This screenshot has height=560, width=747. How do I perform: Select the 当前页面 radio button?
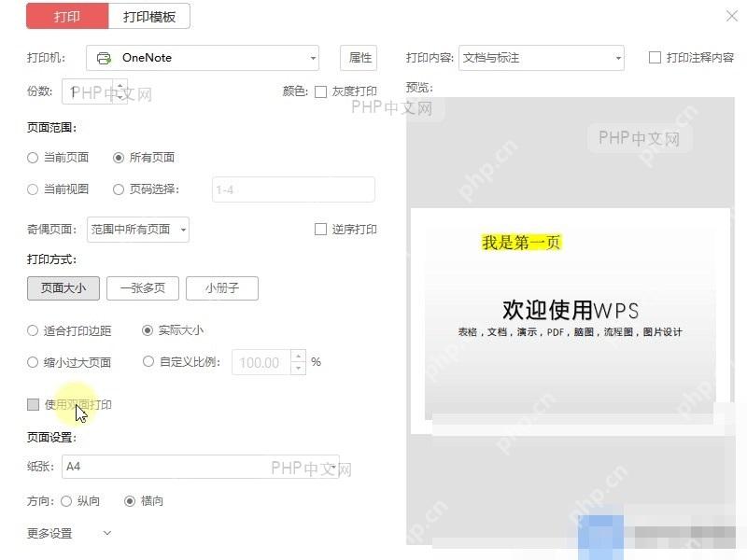click(33, 158)
